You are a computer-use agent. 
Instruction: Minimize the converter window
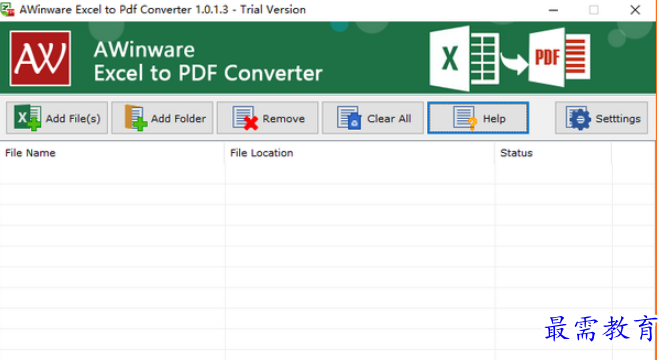pos(553,10)
